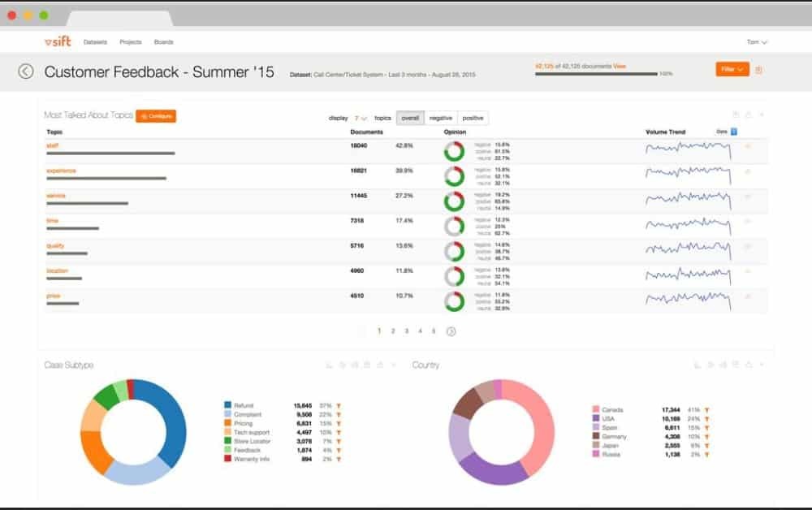
Task: Click the Refund blue color swatch
Action: tap(228, 405)
